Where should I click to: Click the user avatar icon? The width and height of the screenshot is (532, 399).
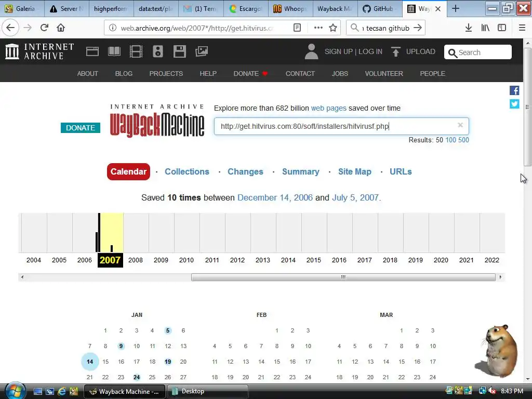click(311, 51)
